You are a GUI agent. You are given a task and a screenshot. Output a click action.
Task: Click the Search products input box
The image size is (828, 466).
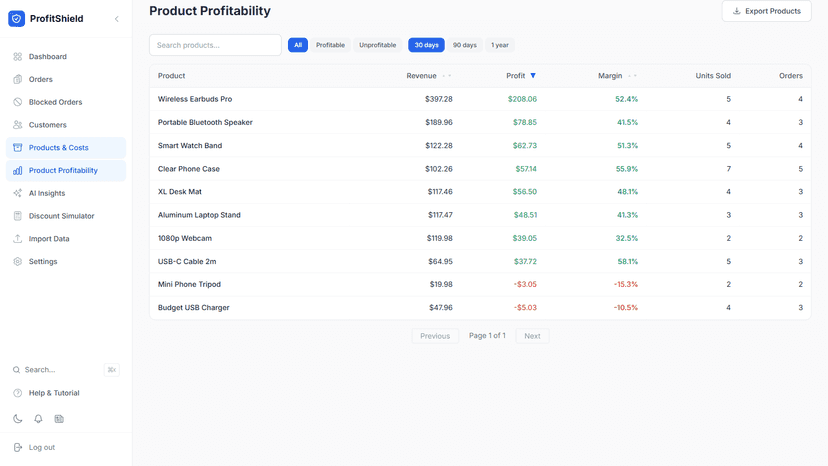[x=215, y=45]
